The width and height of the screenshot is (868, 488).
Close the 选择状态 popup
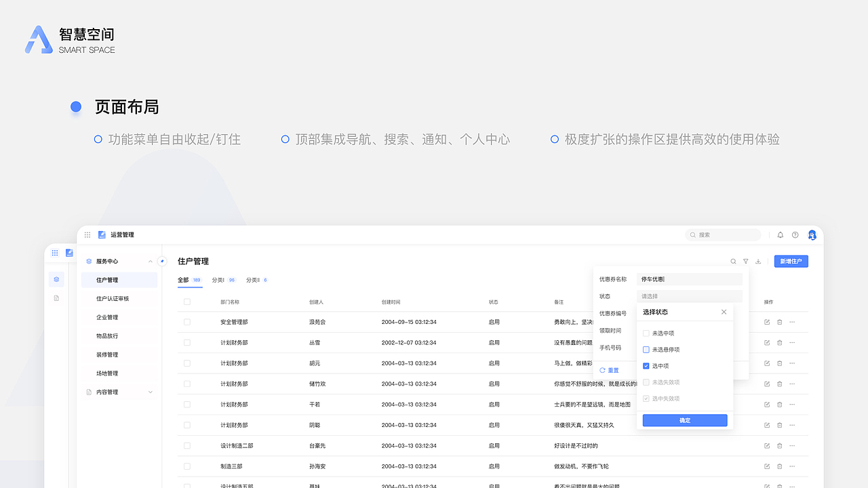coord(724,312)
